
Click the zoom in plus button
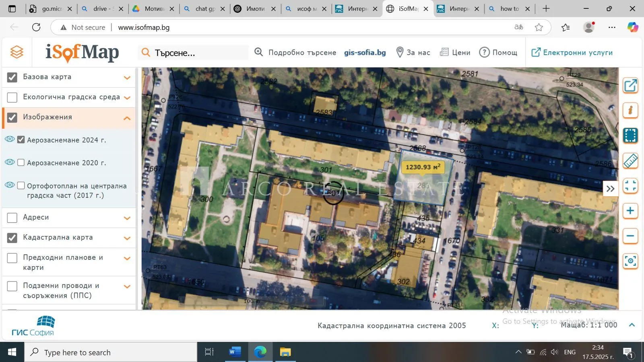pyautogui.click(x=630, y=211)
